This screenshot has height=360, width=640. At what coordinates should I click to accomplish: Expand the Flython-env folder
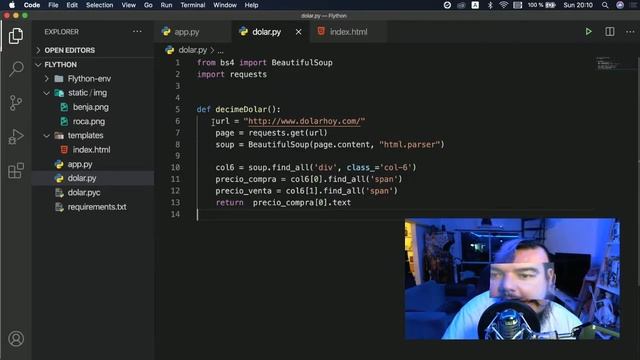pos(47,78)
